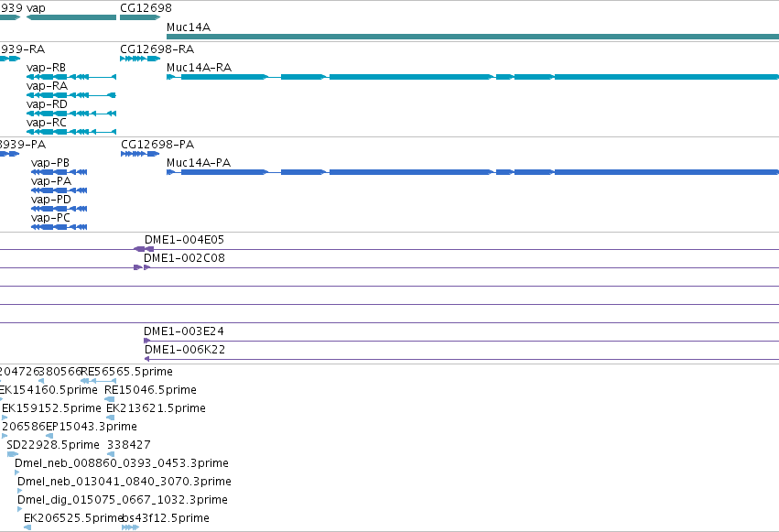Select the Muc14A gene bar
Screen dimensions: 779x532
click(x=472, y=37)
